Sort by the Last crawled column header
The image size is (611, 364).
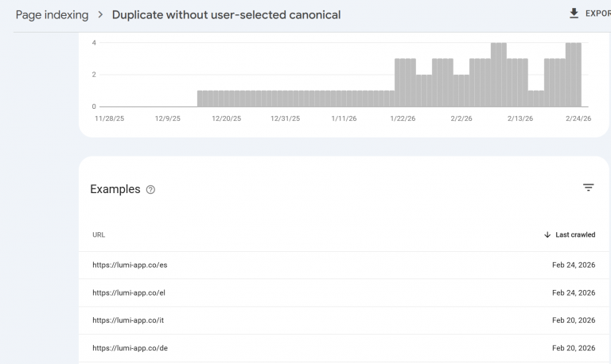574,235
